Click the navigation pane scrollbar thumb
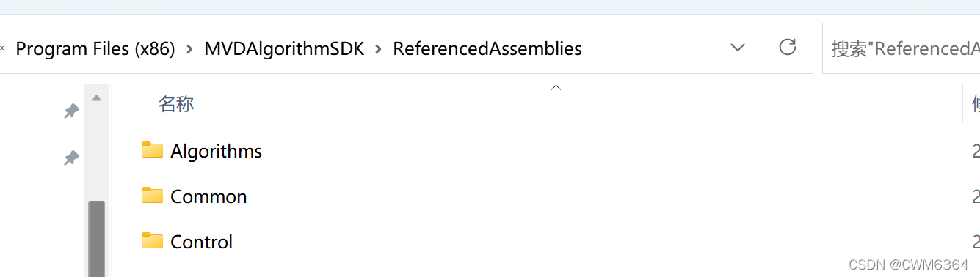Viewport: 980px width, 277px height. tap(96, 239)
